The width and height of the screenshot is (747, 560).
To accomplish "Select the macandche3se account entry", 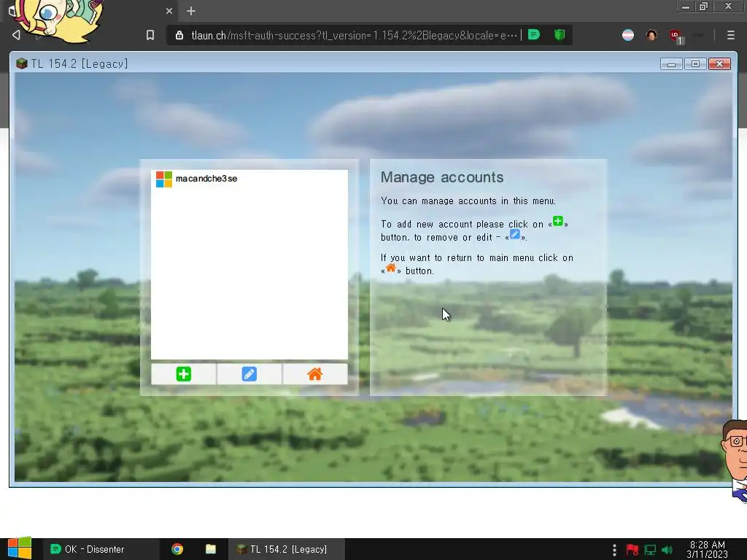I will (x=249, y=179).
